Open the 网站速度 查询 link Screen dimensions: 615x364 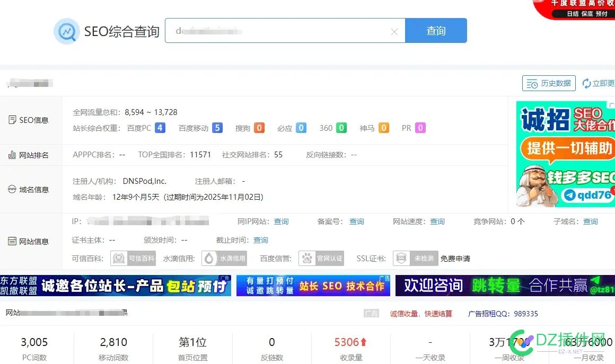coord(437,221)
